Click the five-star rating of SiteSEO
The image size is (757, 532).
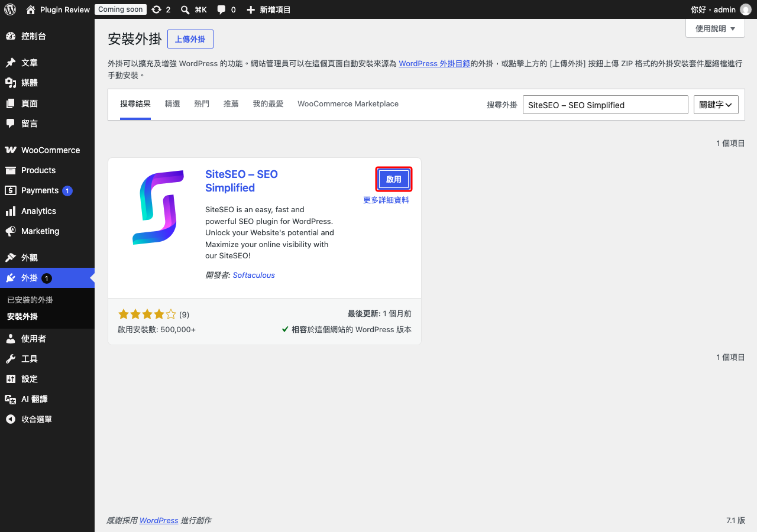[147, 314]
